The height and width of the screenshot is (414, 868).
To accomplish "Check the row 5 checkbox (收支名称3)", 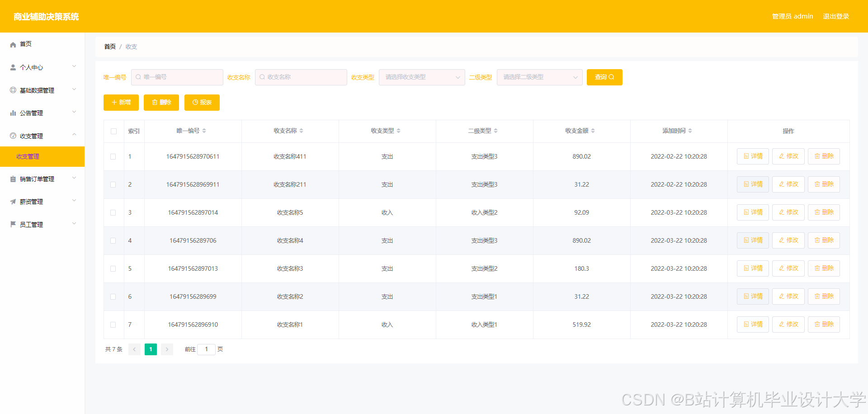I will click(x=113, y=268).
